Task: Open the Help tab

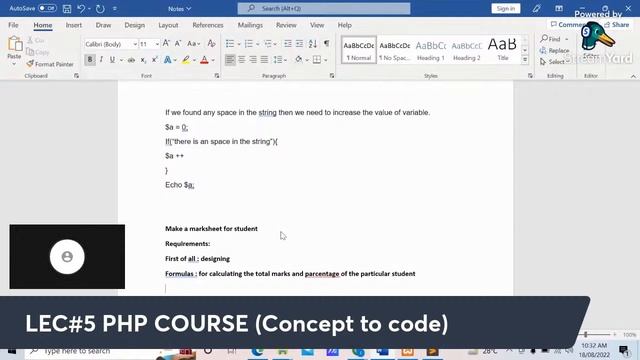Action: (344, 25)
